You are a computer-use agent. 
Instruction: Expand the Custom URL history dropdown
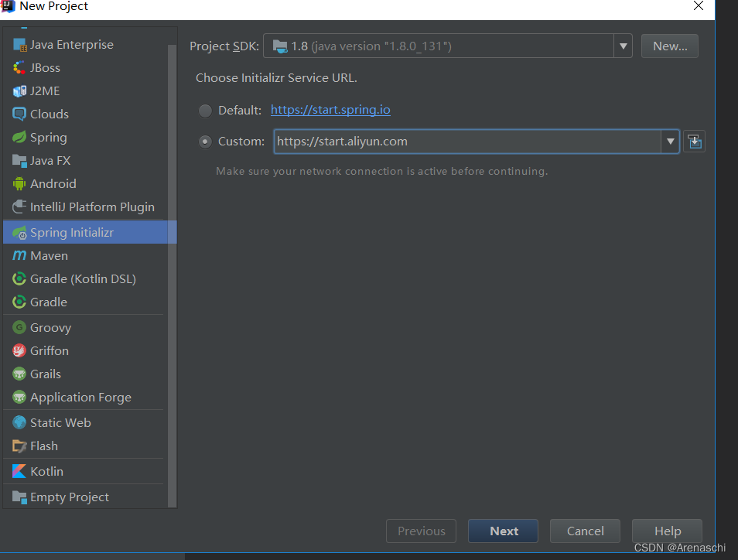tap(670, 141)
